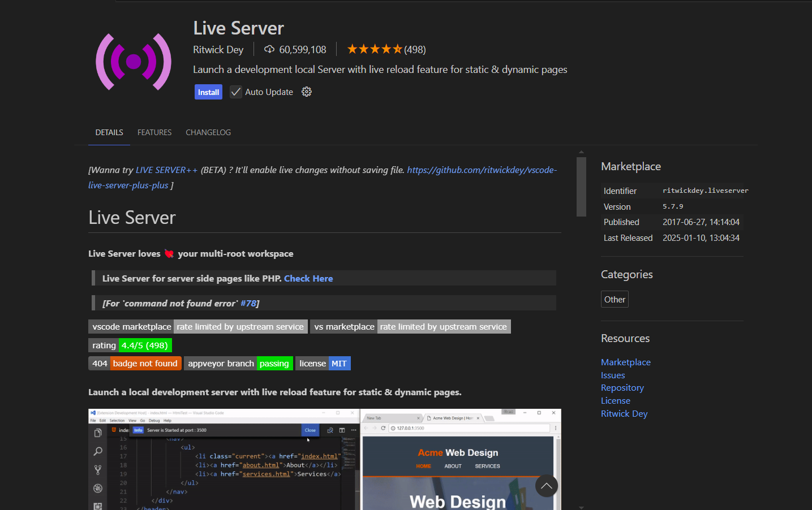Click the rating 4.4/5 (498) badge

pos(130,345)
